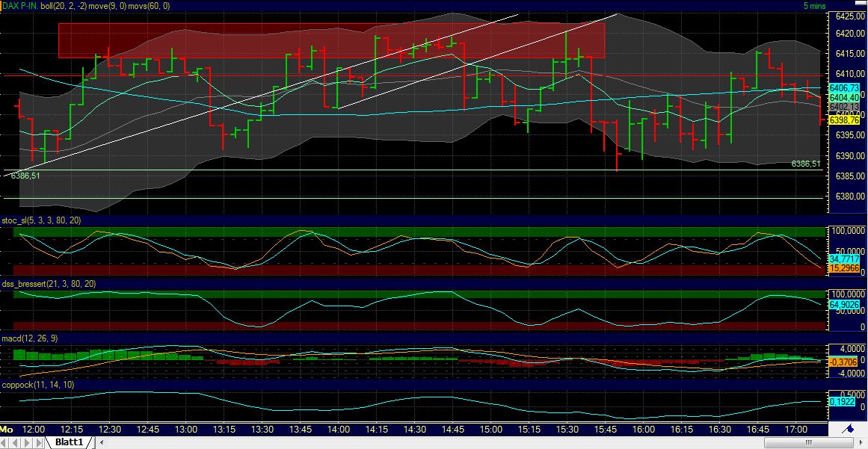This screenshot has width=868, height=449.
Task: Click the next-sheet arrow icon near Blatt1
Action: tap(27, 442)
